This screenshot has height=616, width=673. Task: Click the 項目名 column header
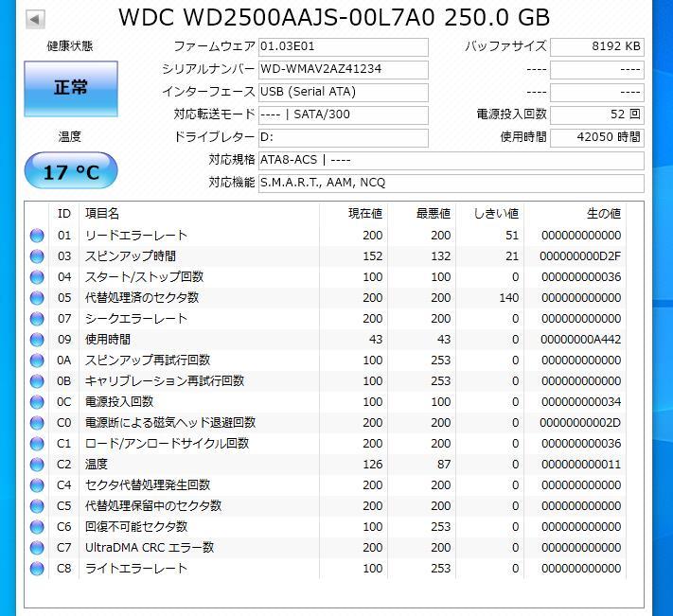pos(102,213)
